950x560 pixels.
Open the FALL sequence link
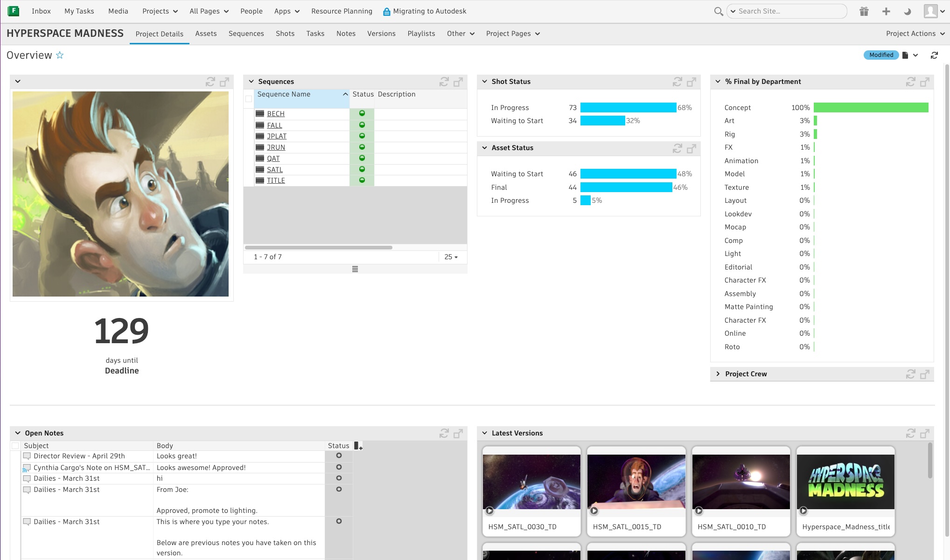tap(274, 125)
